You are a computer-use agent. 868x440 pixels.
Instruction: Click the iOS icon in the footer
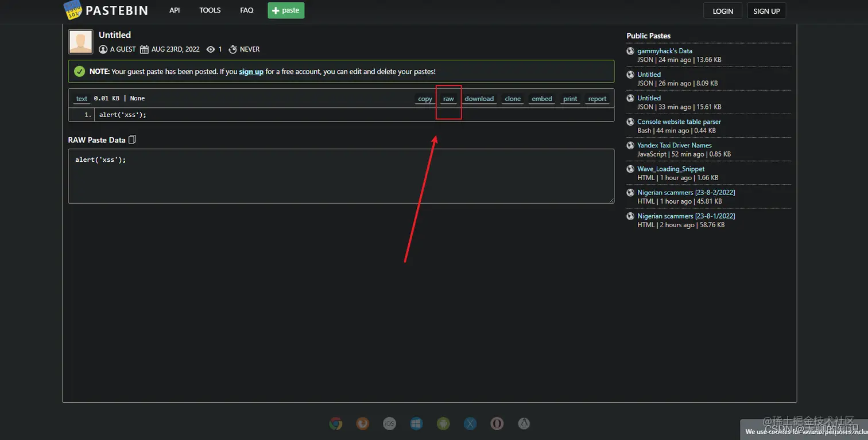pyautogui.click(x=389, y=423)
